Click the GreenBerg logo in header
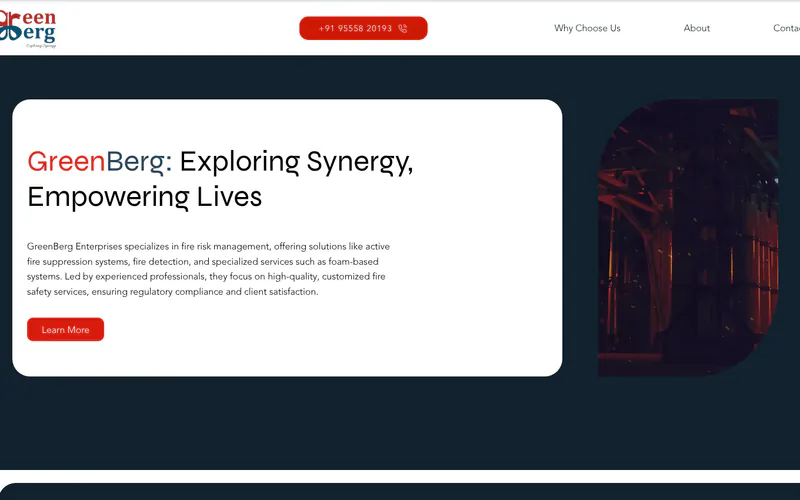 [x=28, y=29]
